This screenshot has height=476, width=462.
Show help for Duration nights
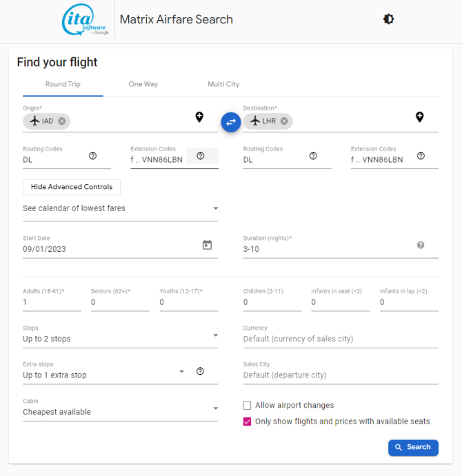[421, 245]
